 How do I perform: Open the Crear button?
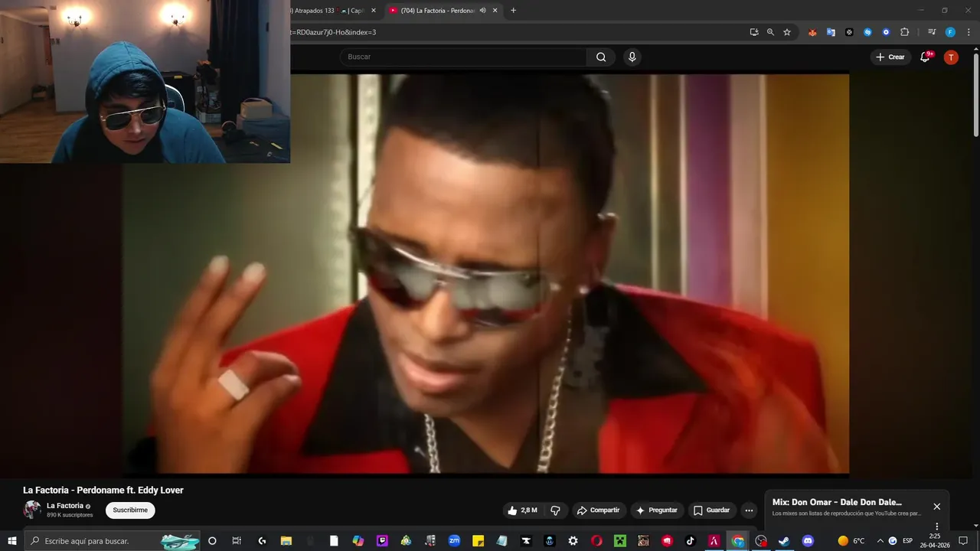890,57
